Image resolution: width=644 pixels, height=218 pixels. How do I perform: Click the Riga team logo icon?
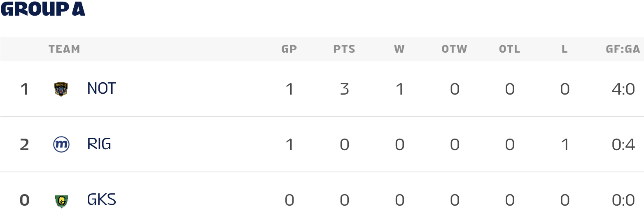[x=61, y=144]
